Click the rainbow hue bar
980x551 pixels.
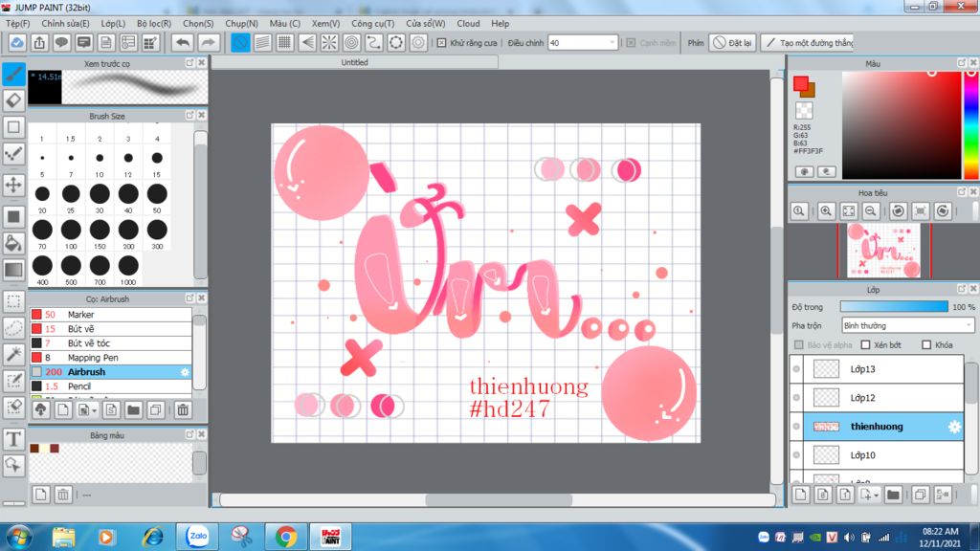[971, 125]
